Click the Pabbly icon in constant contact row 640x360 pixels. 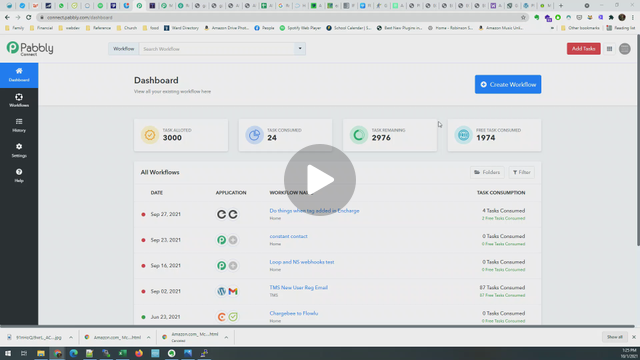221,240
